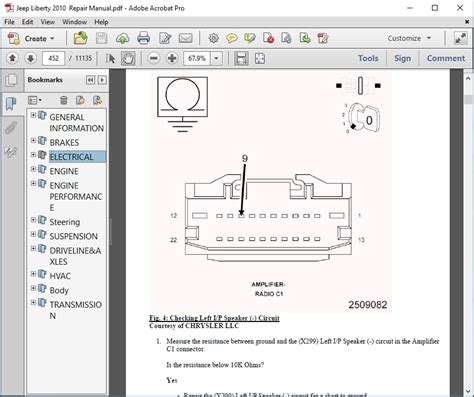474x397 pixels.
Task: Click the page number input field
Action: pos(53,59)
